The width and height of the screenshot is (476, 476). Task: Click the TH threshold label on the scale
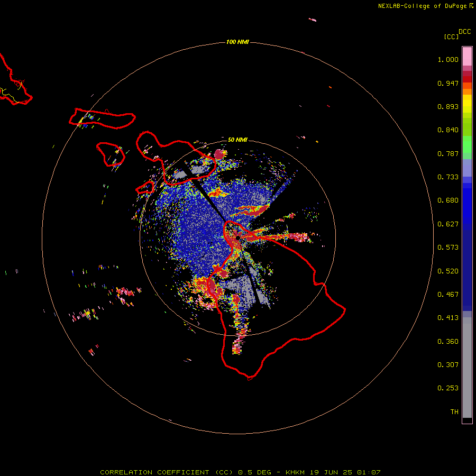click(454, 412)
